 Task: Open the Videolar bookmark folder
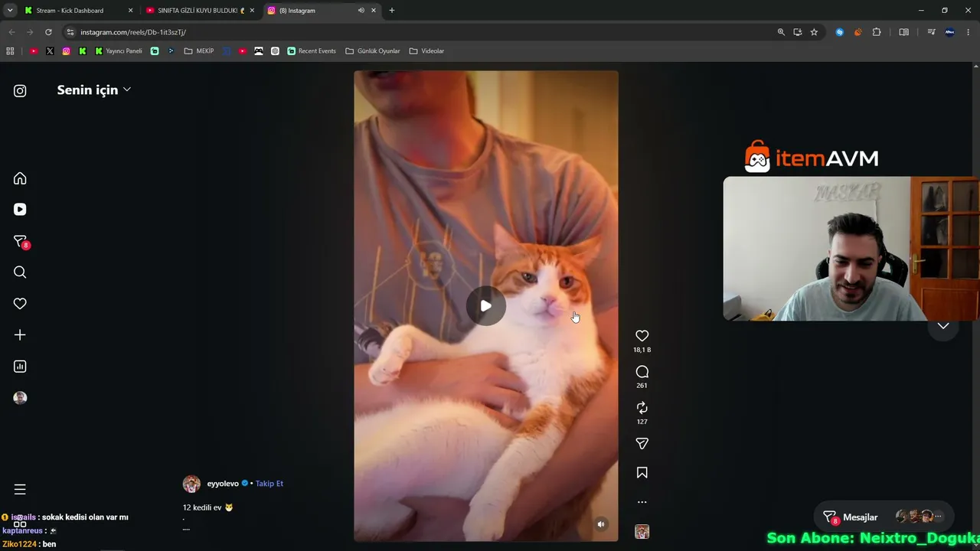(x=426, y=51)
